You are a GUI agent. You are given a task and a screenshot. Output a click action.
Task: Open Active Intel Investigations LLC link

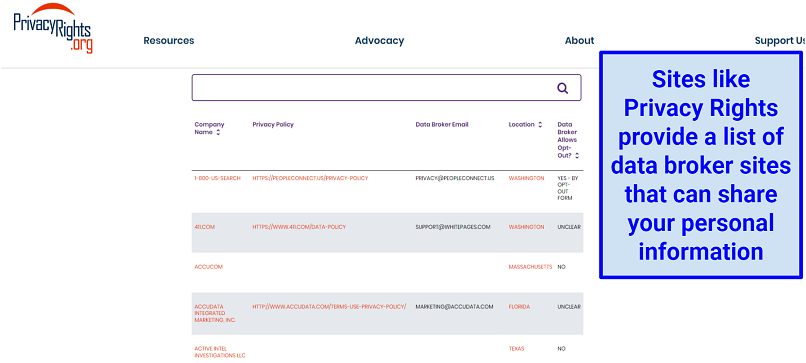click(x=220, y=352)
